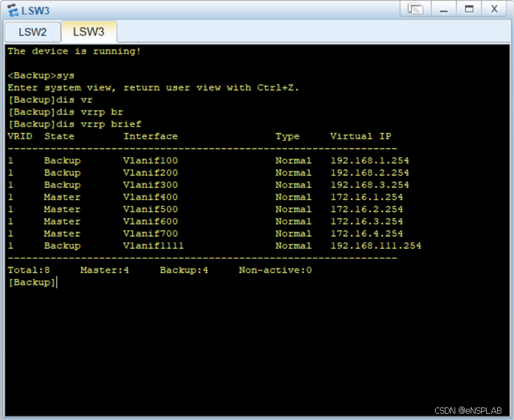Screen dimensions: 514x420
Task: Click the '[Backup]dis vr' line
Action: pyautogui.click(x=50, y=100)
